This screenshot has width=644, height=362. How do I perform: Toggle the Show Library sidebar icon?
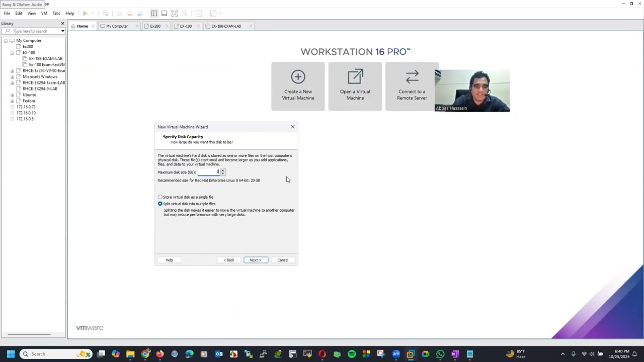click(154, 13)
